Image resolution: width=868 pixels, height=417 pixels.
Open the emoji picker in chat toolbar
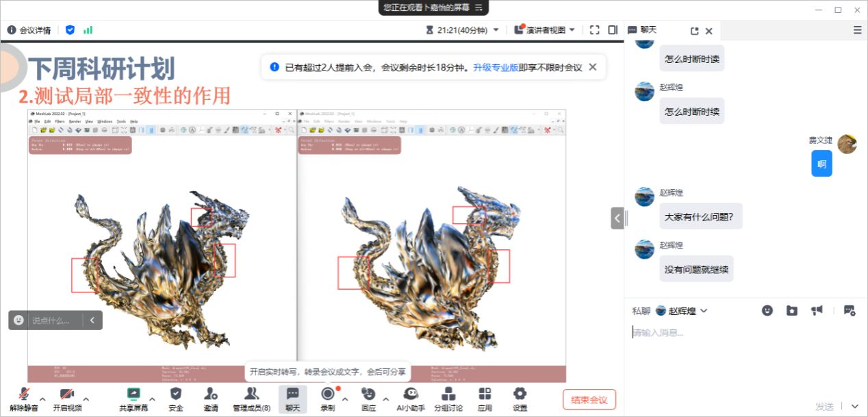pos(767,310)
